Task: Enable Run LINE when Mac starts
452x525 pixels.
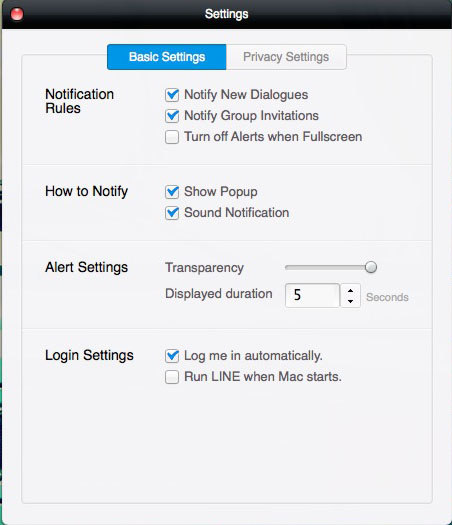Action: (x=172, y=377)
